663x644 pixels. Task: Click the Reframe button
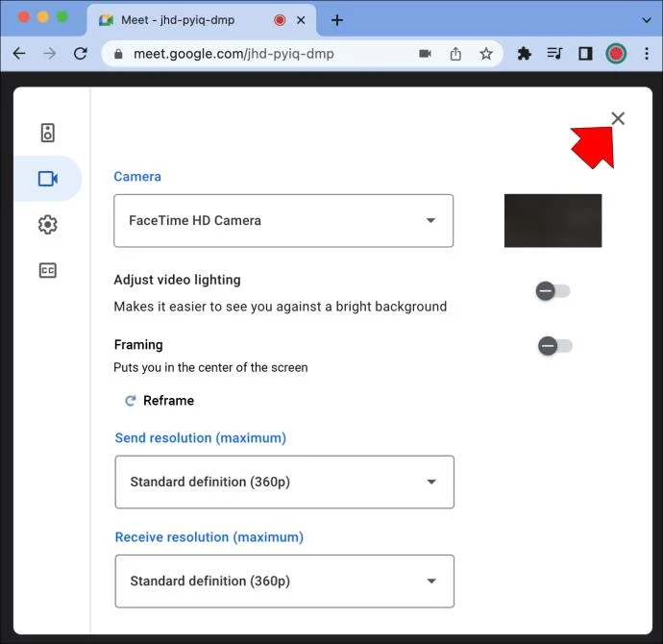click(x=160, y=401)
